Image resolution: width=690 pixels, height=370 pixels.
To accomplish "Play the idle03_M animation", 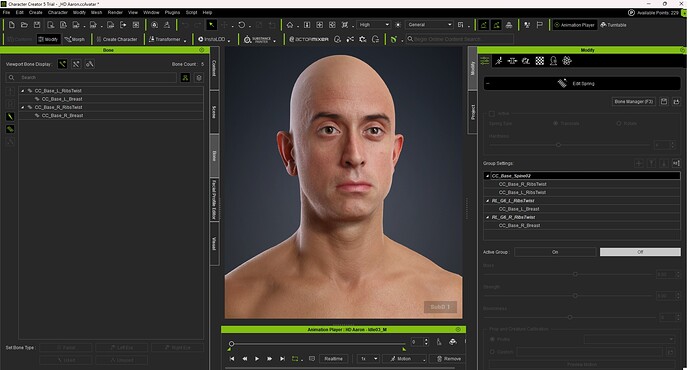I will click(x=257, y=359).
